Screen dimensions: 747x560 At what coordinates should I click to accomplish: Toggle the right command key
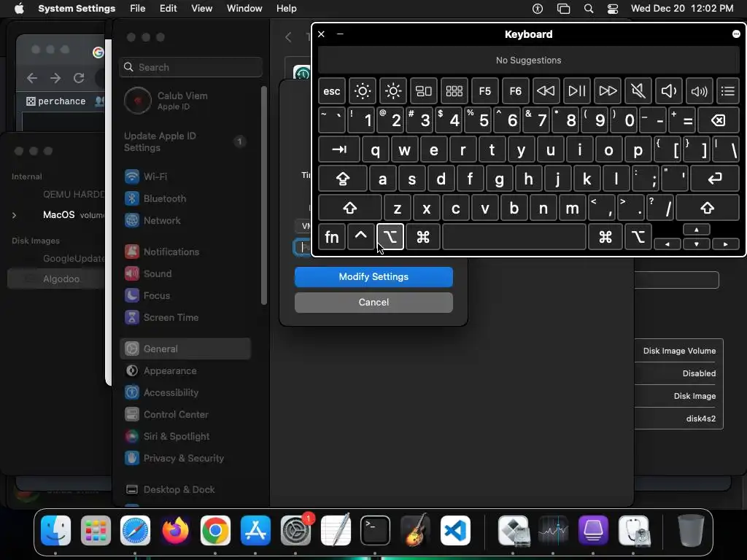point(605,237)
